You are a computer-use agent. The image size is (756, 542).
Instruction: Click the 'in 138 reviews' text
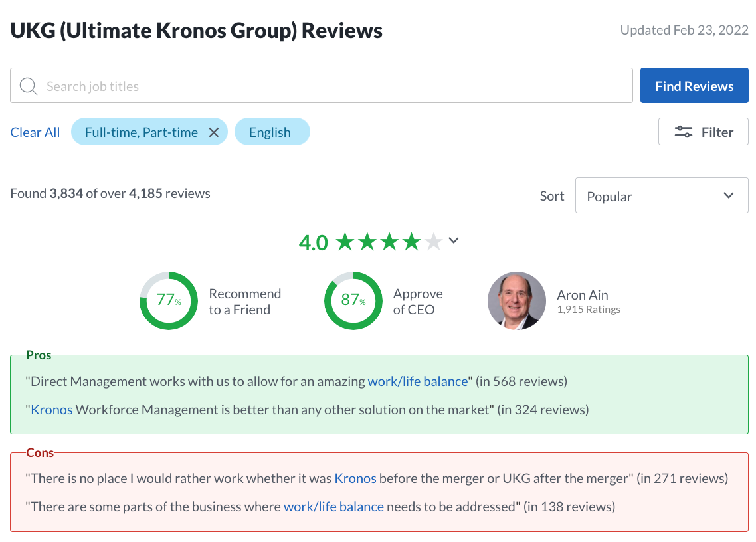click(x=569, y=507)
